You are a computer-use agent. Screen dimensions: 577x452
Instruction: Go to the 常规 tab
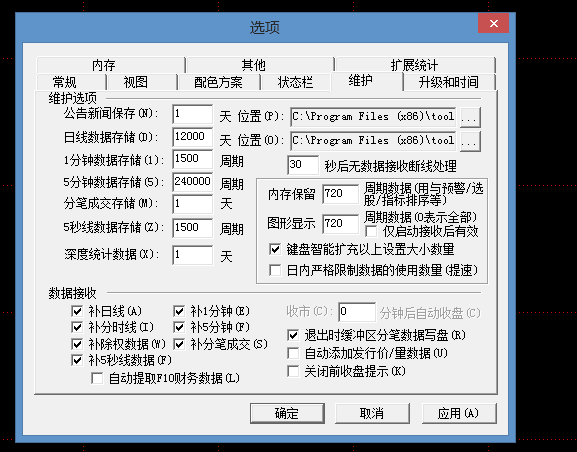[71, 82]
